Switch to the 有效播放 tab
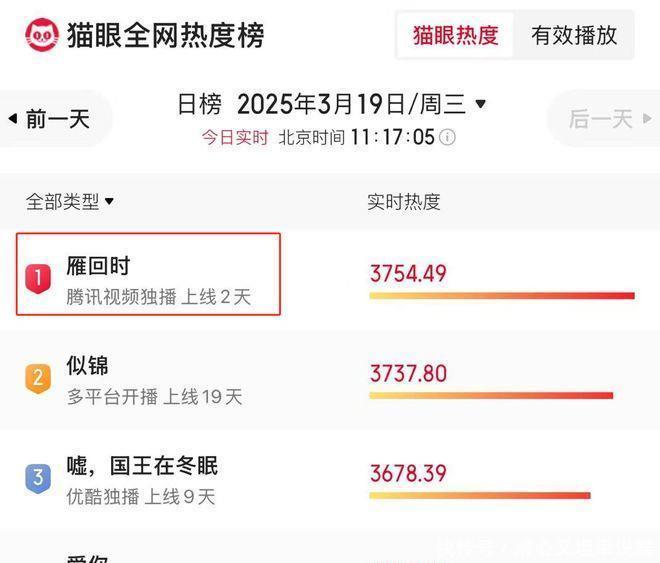This screenshot has width=660, height=563. click(574, 35)
